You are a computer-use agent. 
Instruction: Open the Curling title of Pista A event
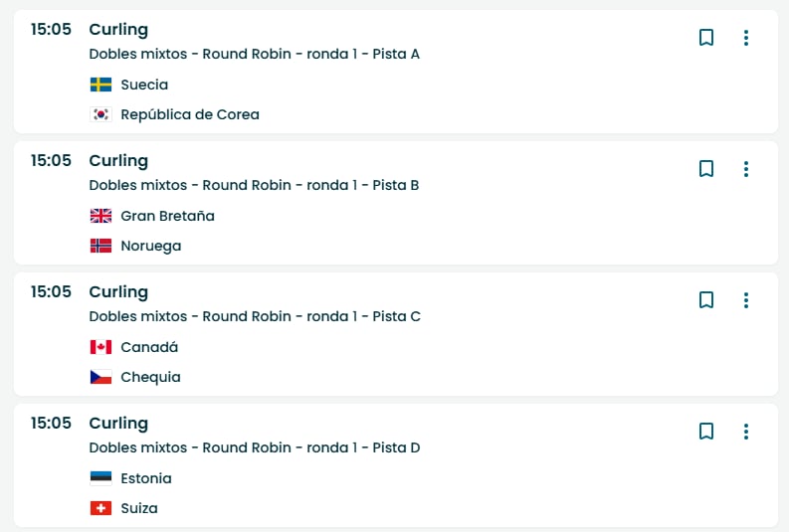tap(118, 29)
